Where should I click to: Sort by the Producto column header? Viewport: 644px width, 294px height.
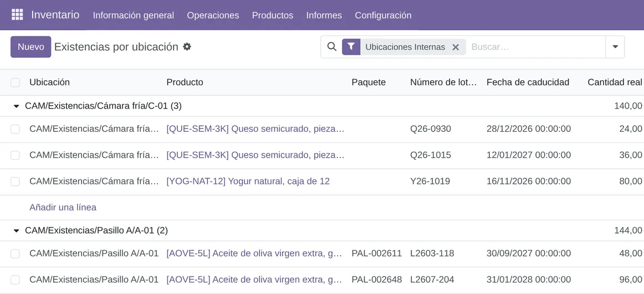click(x=185, y=82)
